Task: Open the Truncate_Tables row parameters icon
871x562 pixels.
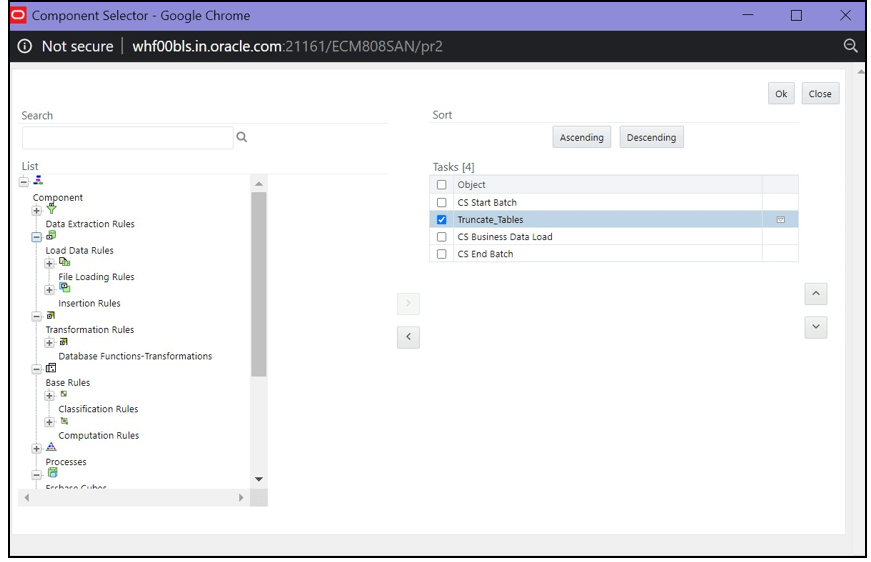Action: pos(780,220)
